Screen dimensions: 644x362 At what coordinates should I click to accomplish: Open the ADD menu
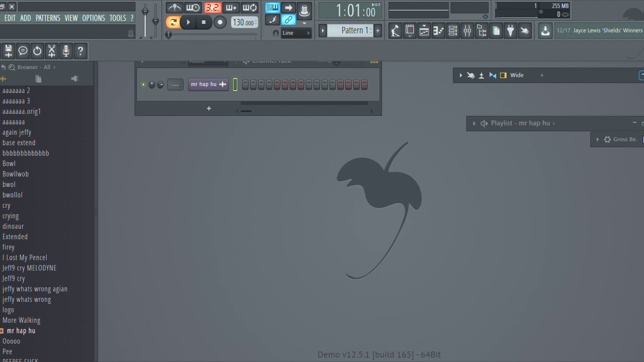(26, 18)
